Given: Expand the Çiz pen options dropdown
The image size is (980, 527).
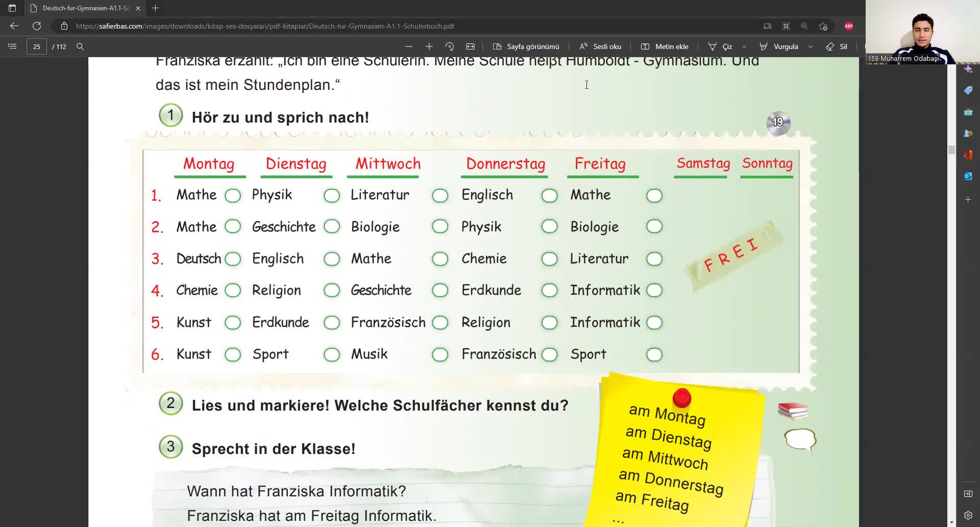Looking at the screenshot, I should (744, 46).
